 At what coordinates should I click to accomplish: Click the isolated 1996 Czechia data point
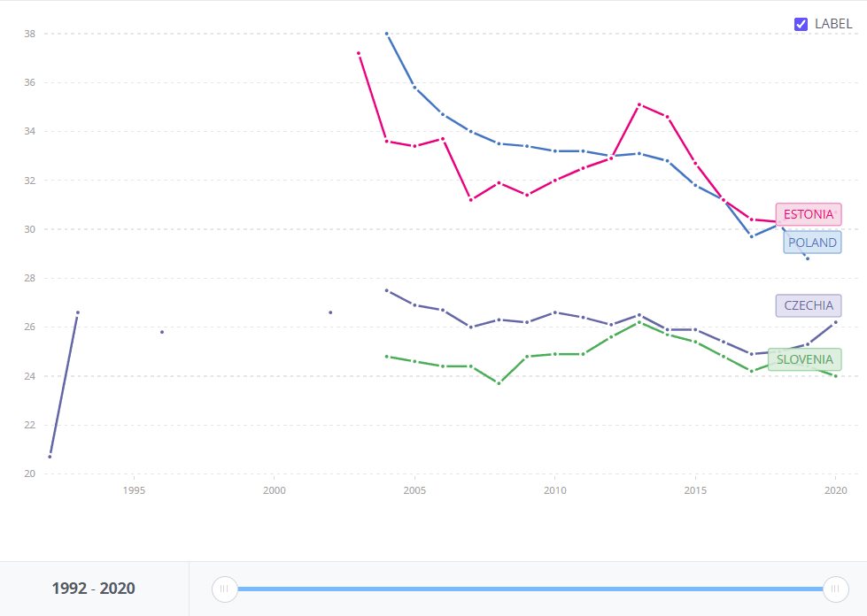[162, 332]
